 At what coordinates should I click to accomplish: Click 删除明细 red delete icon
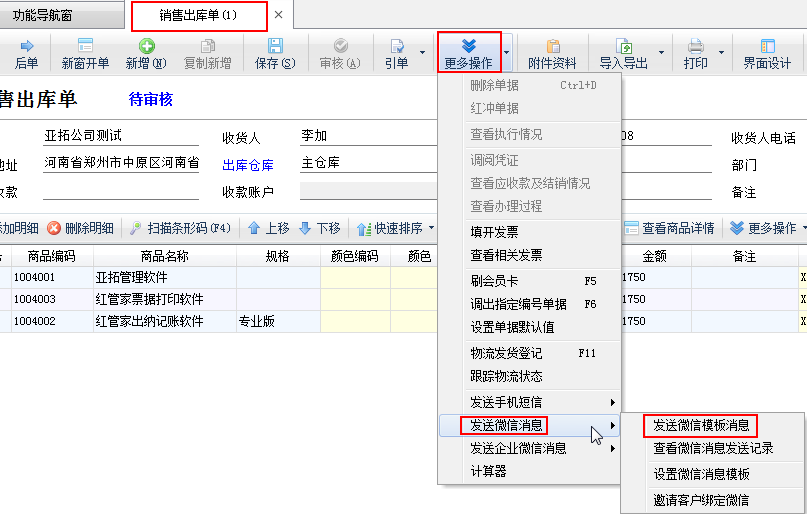[x=54, y=228]
